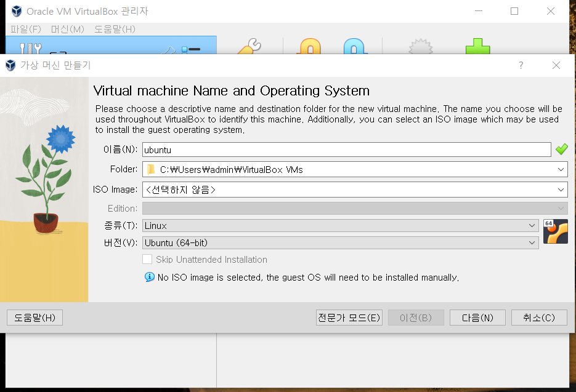This screenshot has width=576, height=392.
Task: Open the 도움말(H) menu in menu bar
Action: 115,29
